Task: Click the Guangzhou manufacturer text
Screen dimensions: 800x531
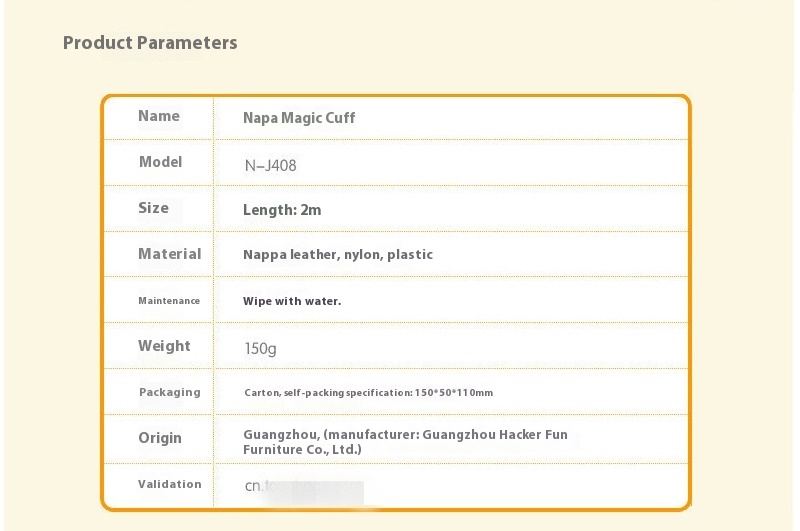Action: click(405, 435)
